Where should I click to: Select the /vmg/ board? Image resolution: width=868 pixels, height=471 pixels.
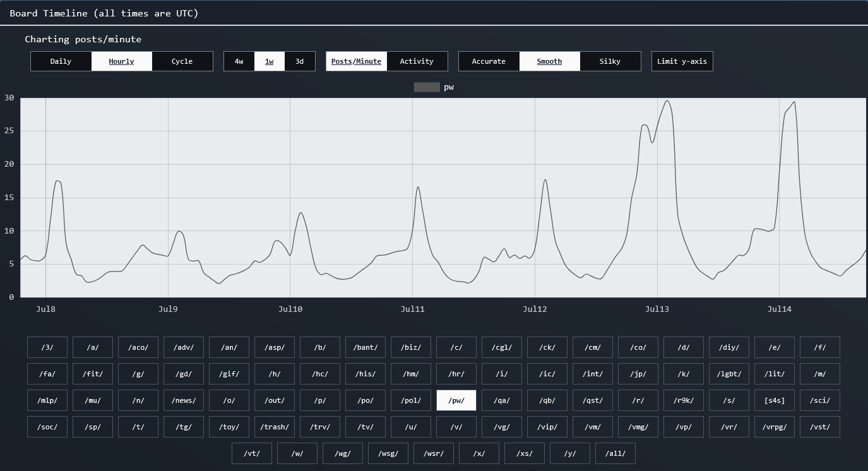(638, 427)
